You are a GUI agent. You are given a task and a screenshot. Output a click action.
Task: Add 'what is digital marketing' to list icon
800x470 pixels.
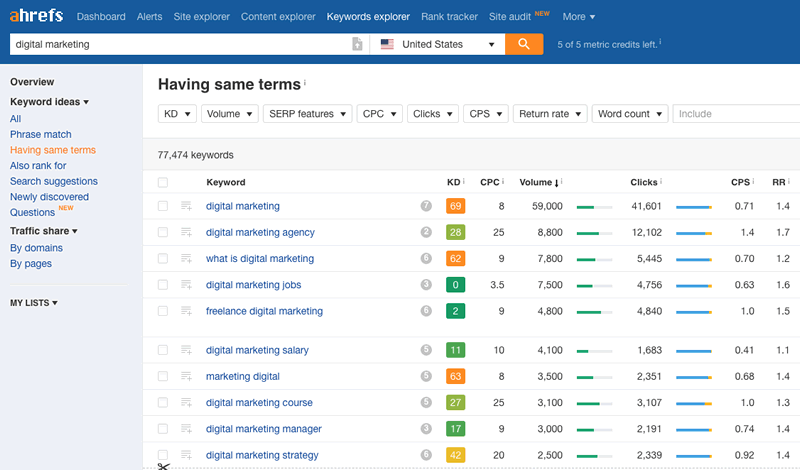pyautogui.click(x=186, y=258)
